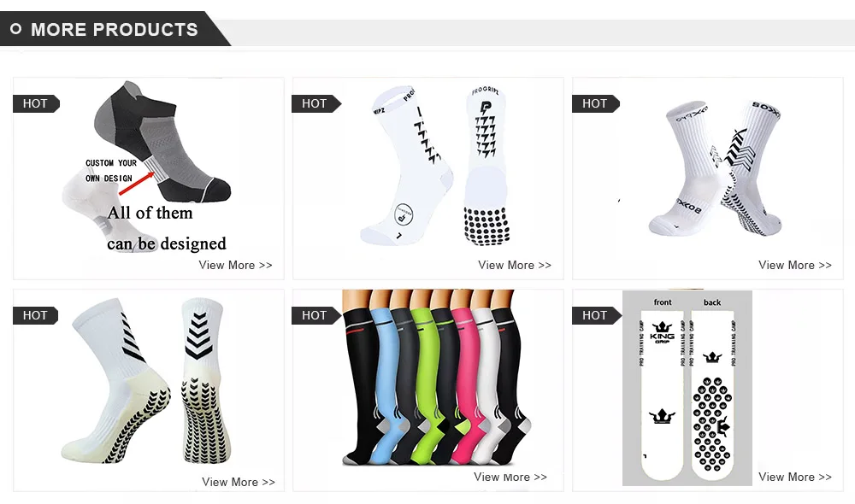Click the MORE PRODUCTS section header
The width and height of the screenshot is (855, 504).
[x=115, y=29]
